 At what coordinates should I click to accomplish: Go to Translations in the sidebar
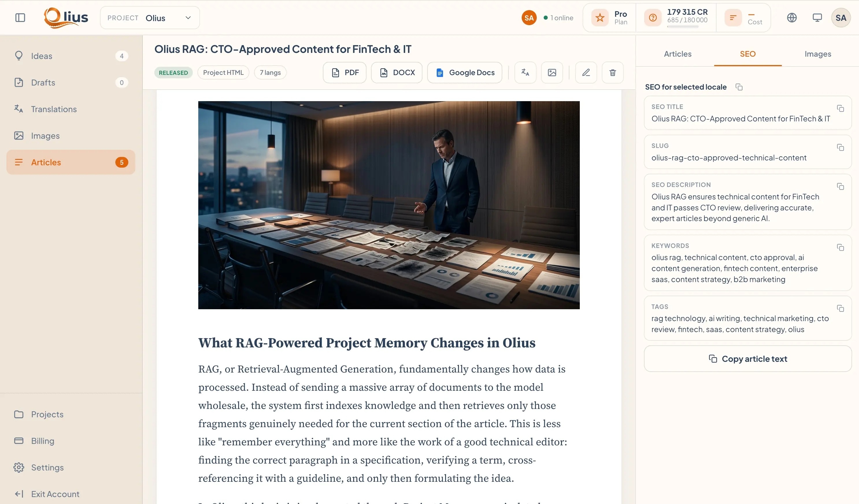tap(71, 109)
